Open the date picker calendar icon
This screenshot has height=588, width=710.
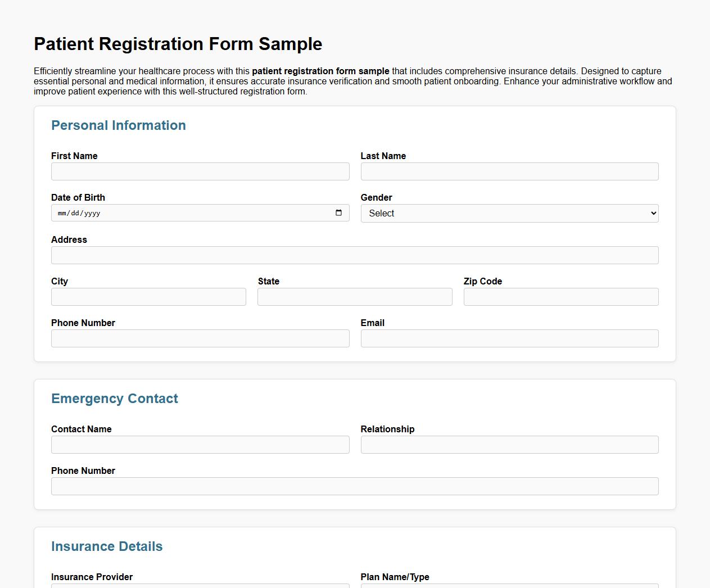(338, 212)
